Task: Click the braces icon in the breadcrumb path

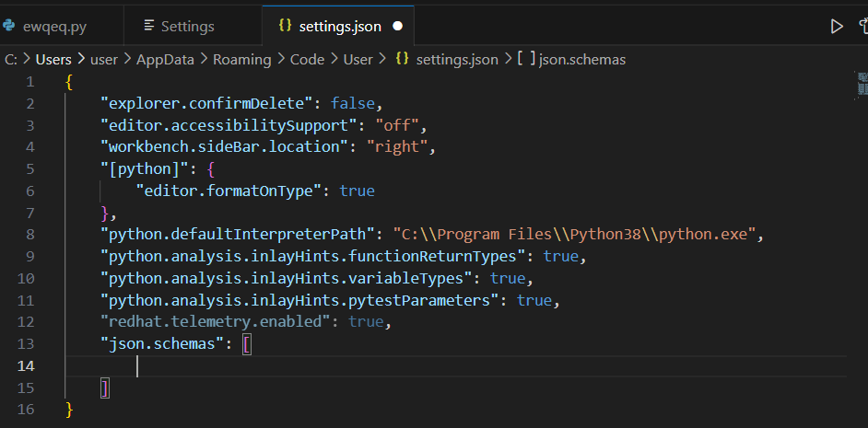Action: (403, 59)
